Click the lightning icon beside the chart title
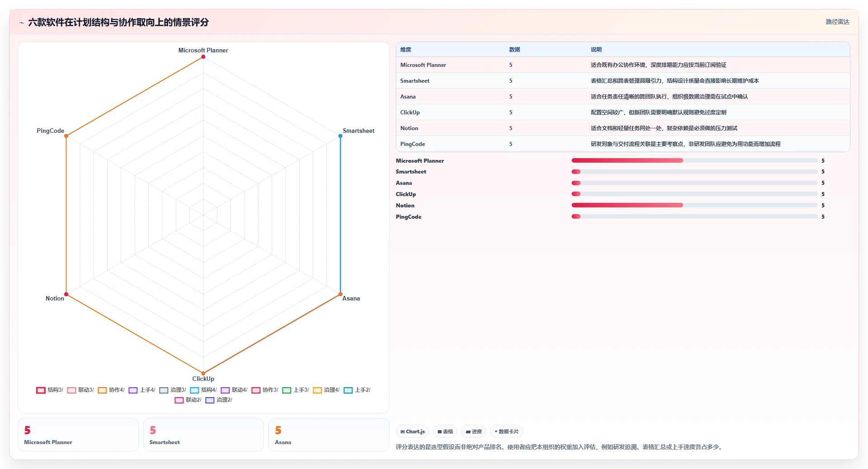The image size is (868, 469). tap(21, 23)
